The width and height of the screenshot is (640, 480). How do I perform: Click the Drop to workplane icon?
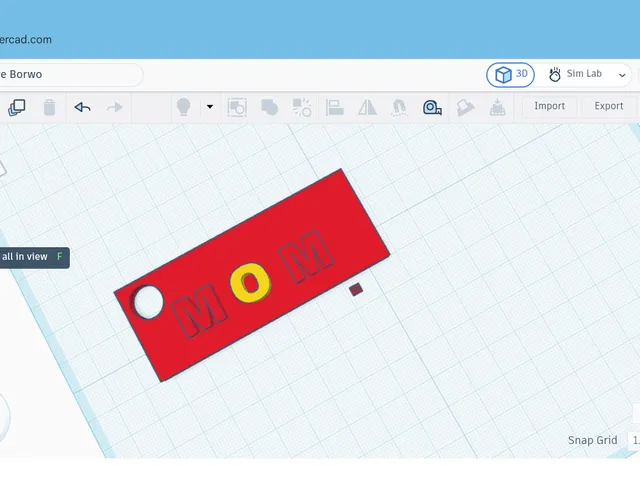(498, 107)
